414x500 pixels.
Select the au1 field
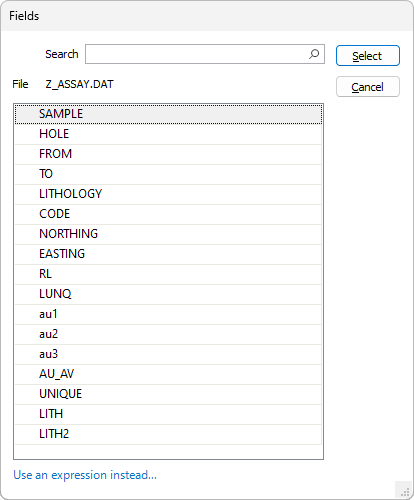click(168, 314)
